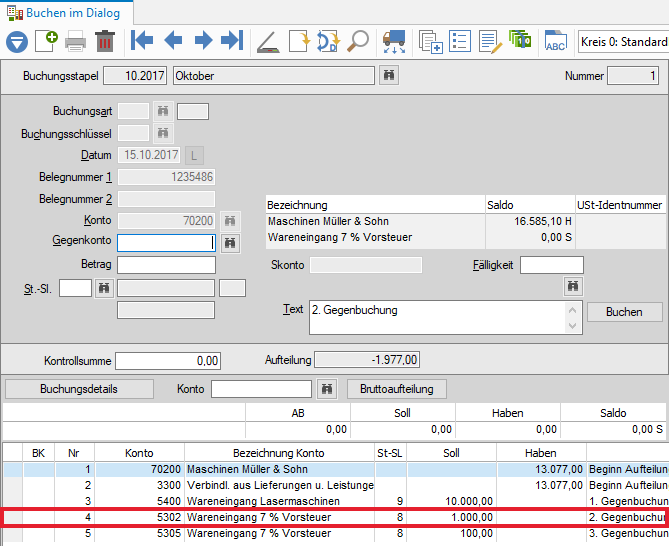
Task: Click binoculars beside Buchungsart field
Action: [163, 111]
